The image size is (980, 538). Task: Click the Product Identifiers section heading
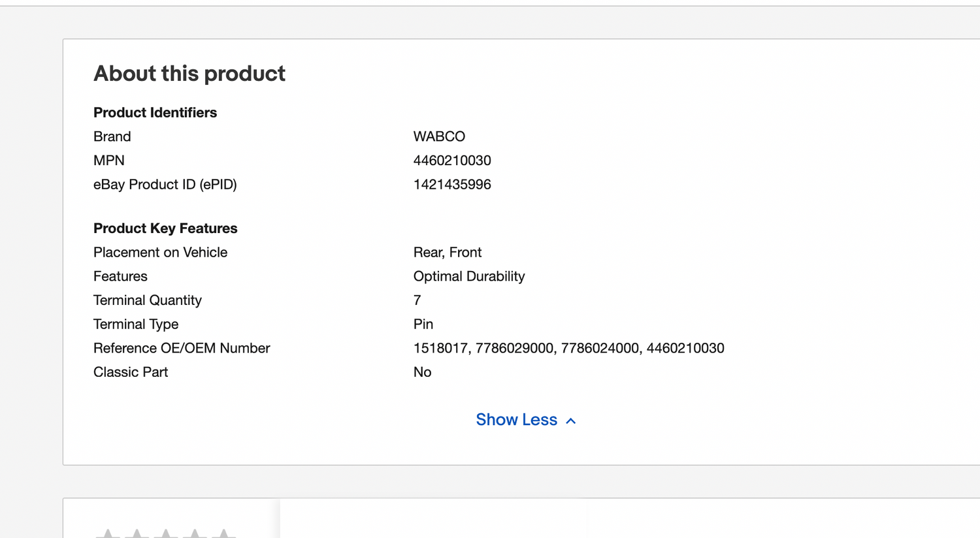tap(155, 112)
